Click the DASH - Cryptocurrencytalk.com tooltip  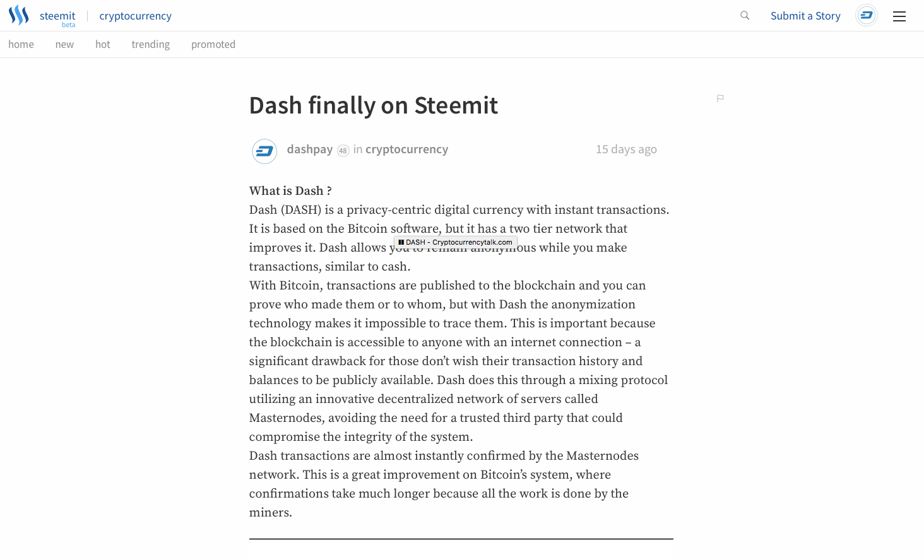[x=456, y=242]
